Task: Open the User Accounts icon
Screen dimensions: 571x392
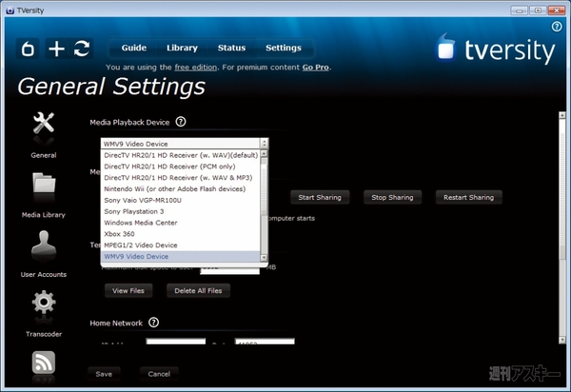Action: click(x=44, y=243)
